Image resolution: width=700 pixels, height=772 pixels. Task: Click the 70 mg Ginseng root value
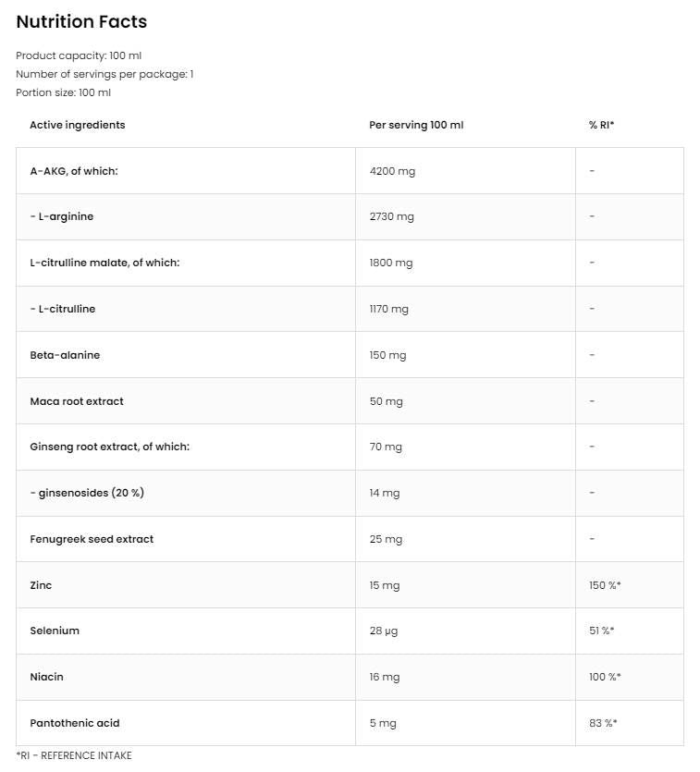tap(386, 447)
